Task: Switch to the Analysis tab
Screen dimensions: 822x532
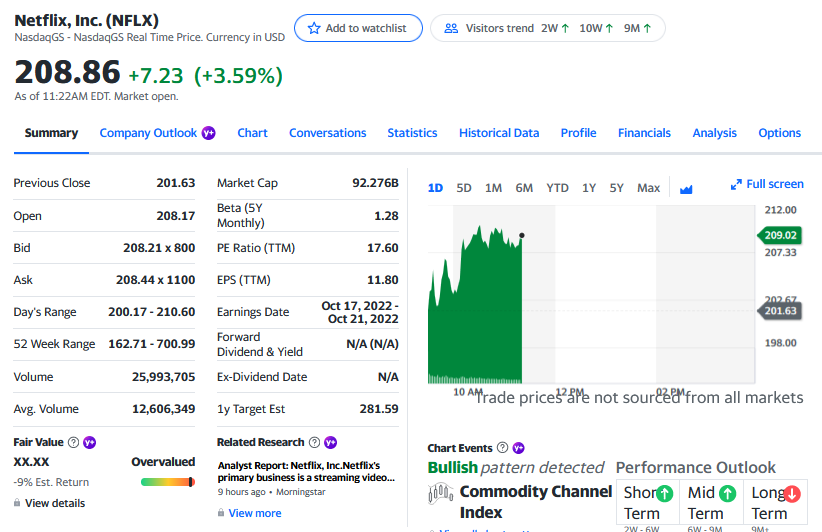Action: [715, 133]
